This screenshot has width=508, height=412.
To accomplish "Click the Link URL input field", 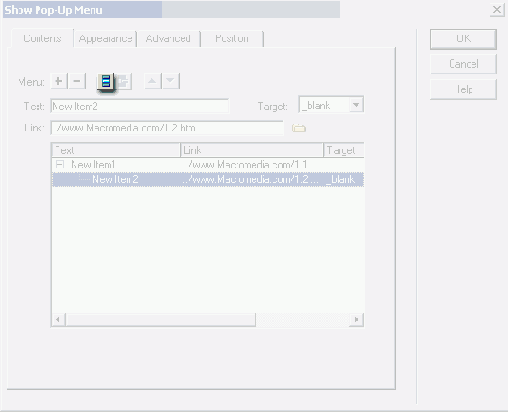I will pos(167,128).
